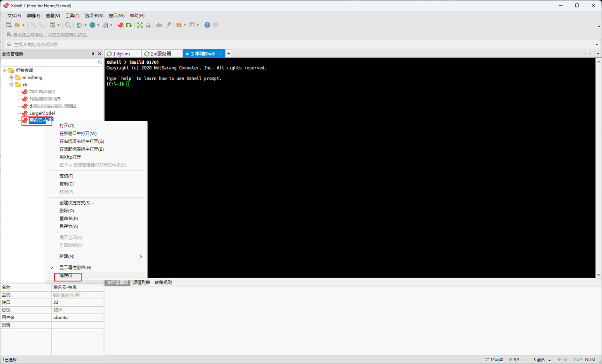Open the 新建(N) submenu arrow

141,256
